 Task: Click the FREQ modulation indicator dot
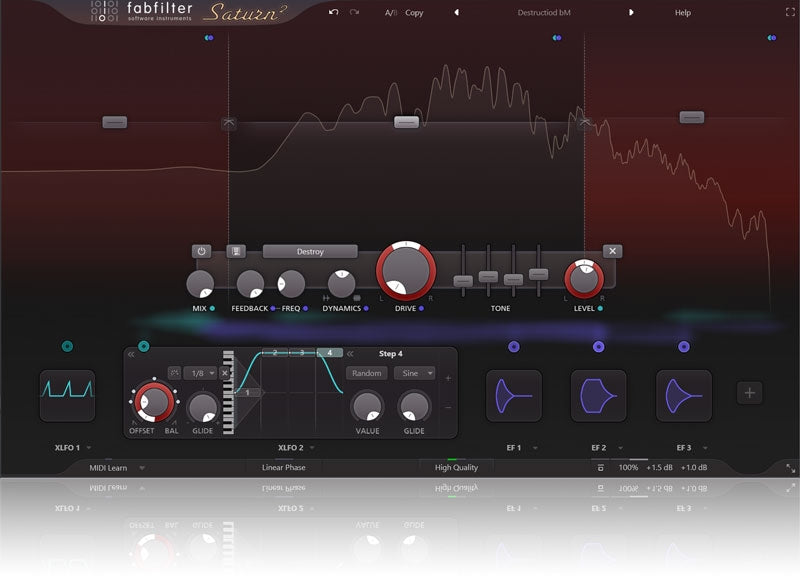pos(306,308)
